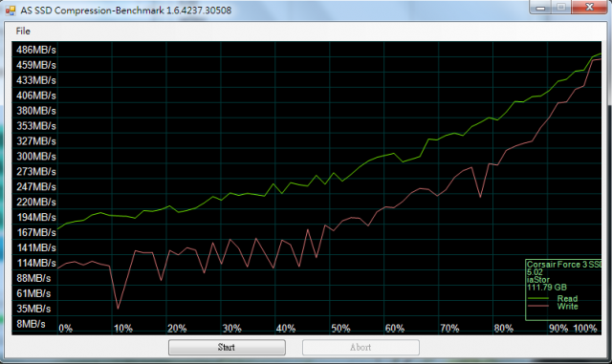Viewport: 612px width, 364px height.
Task: Click the 50% compression axis label
Action: 340,329
